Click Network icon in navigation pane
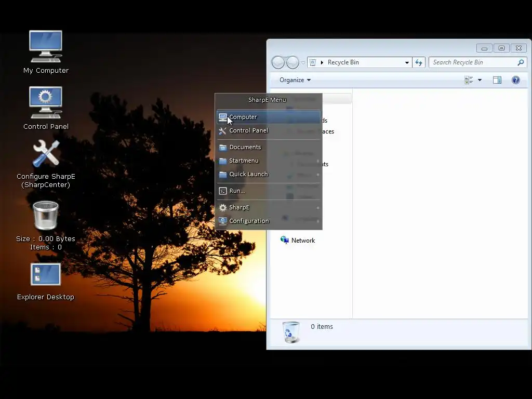The image size is (532, 399). pos(284,240)
